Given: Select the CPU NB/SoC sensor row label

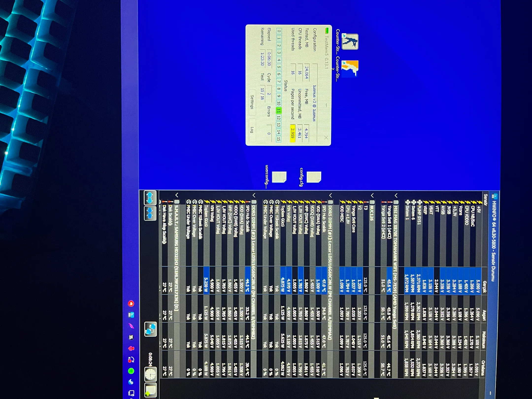Looking at the screenshot, I should click(472, 216).
